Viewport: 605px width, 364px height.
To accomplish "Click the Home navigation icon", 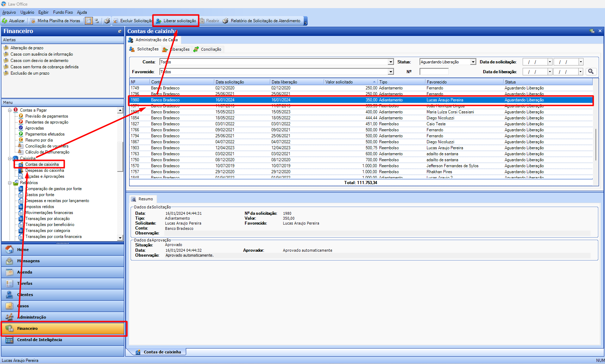I will (10, 250).
